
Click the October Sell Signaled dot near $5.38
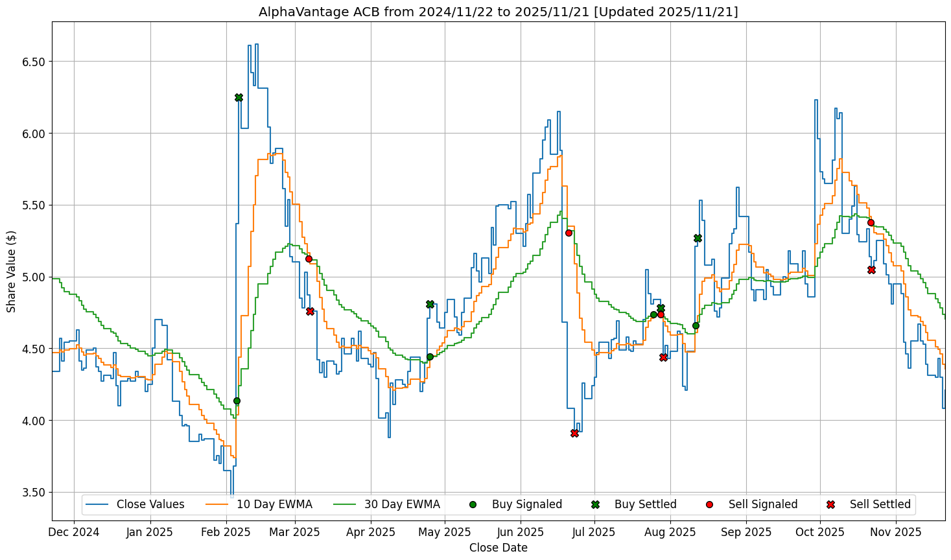click(x=871, y=222)
